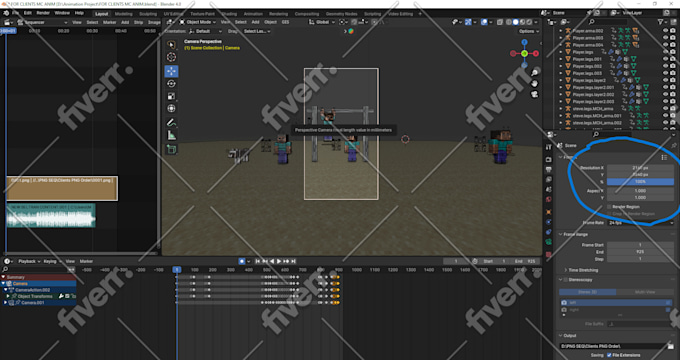Open the Edit menu
This screenshot has width=680, height=360.
pyautogui.click(x=28, y=13)
